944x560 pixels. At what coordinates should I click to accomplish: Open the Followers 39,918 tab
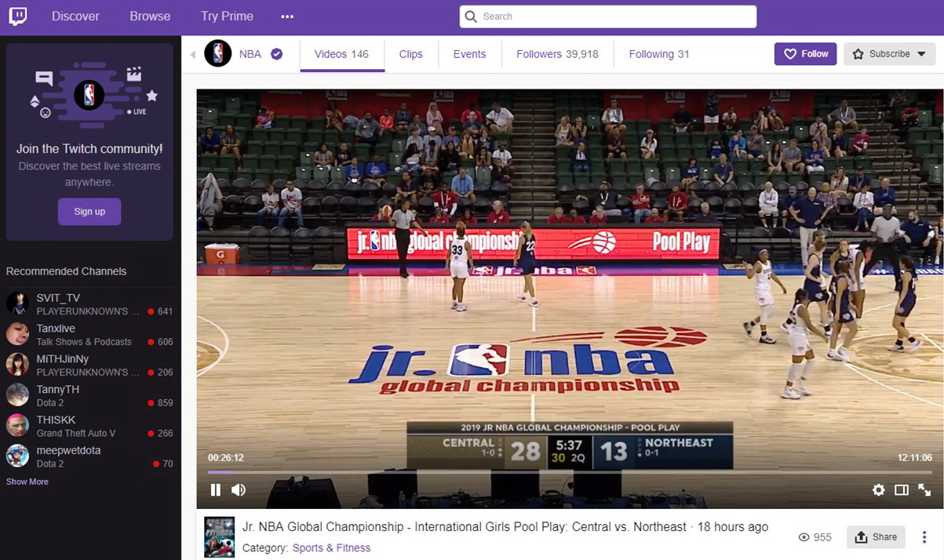(557, 54)
